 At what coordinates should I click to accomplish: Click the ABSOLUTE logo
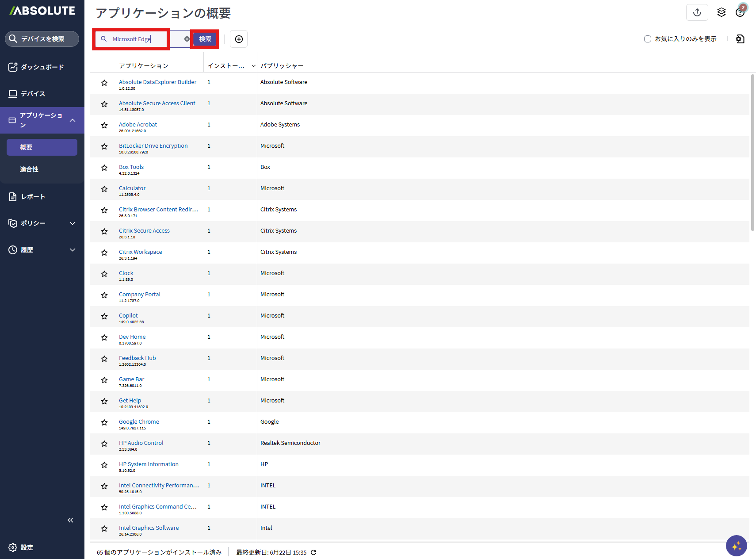(42, 11)
